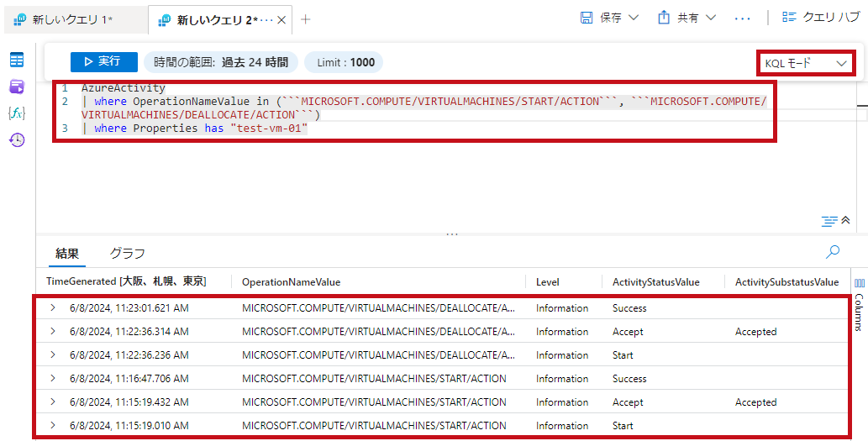This screenshot has width=868, height=441.
Task: Open the query history clock icon
Action: pyautogui.click(x=17, y=140)
